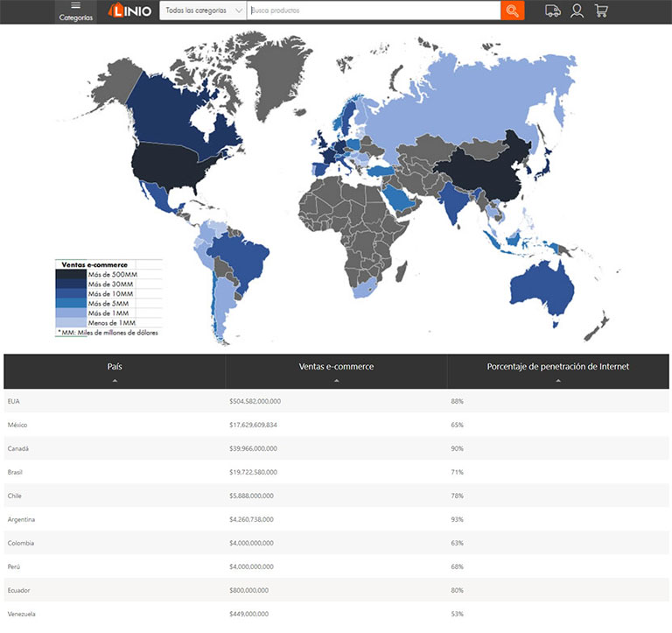This screenshot has height=633, width=672.
Task: Open the delivery truck tracking icon
Action: tap(552, 11)
